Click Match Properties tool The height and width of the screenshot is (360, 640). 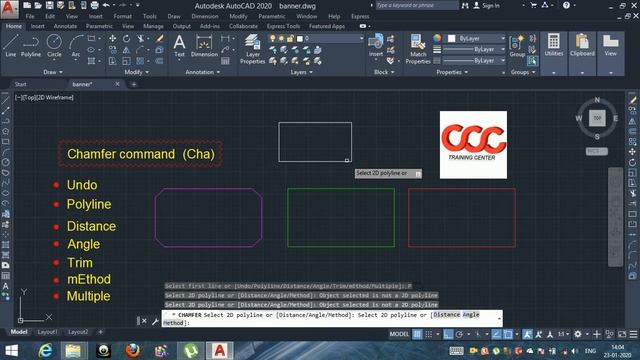pos(418,49)
